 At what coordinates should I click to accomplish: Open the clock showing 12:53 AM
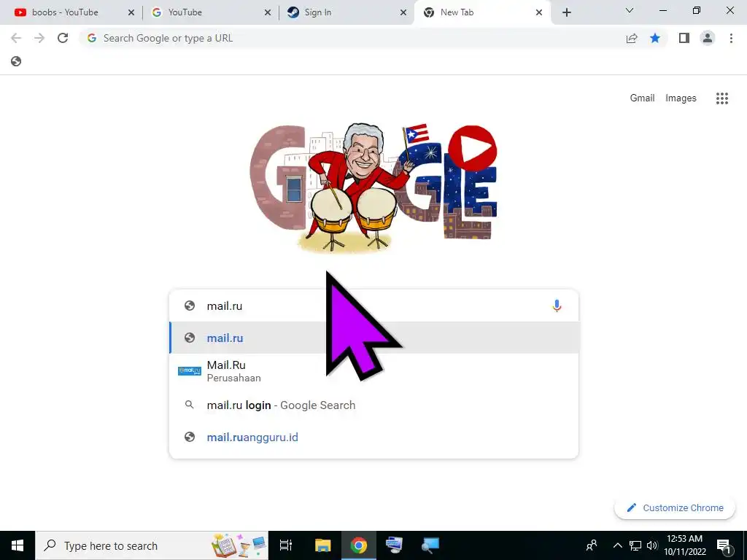[x=684, y=545]
